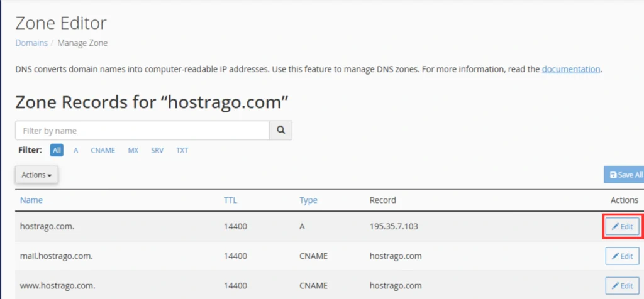Filter records by CNAME type
The image size is (644, 299).
pyautogui.click(x=103, y=151)
